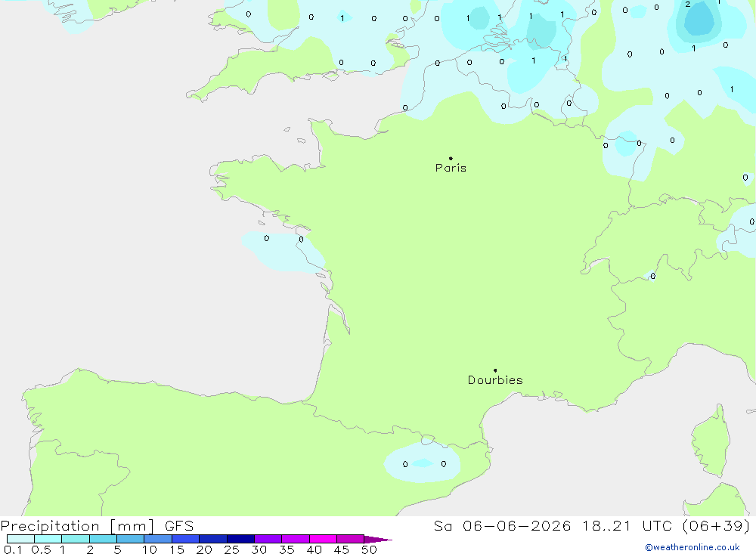Select the Paris location dot marker

coord(451,158)
